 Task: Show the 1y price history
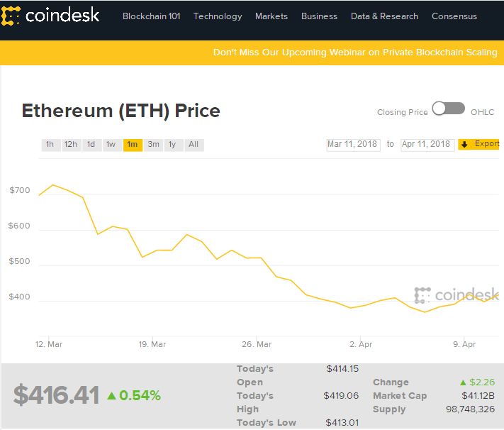click(x=172, y=145)
